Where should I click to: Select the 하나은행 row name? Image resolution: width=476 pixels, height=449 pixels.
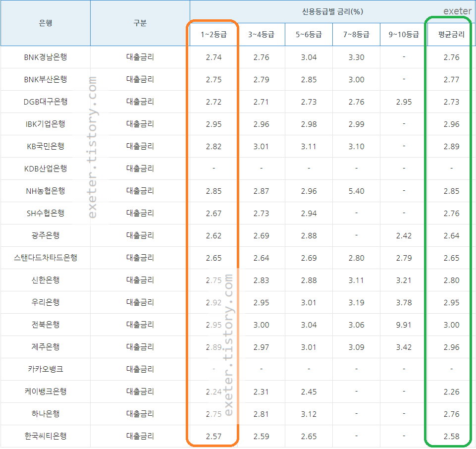[x=46, y=414]
